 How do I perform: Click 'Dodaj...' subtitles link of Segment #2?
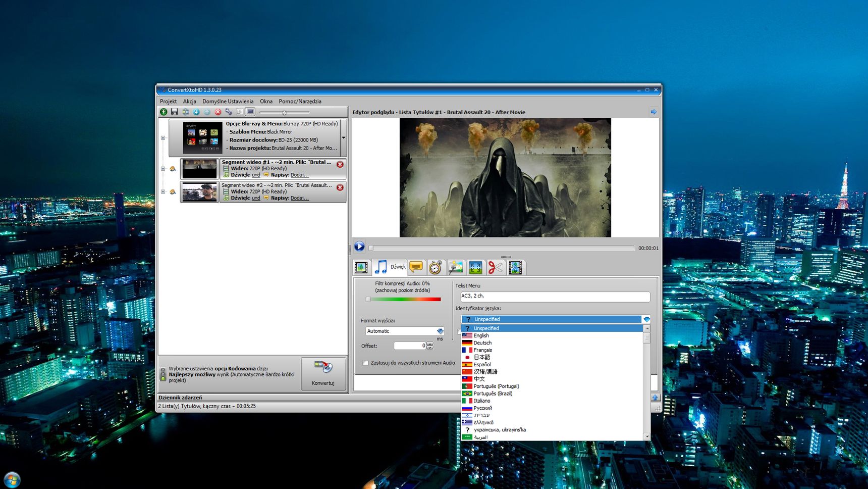coord(300,198)
